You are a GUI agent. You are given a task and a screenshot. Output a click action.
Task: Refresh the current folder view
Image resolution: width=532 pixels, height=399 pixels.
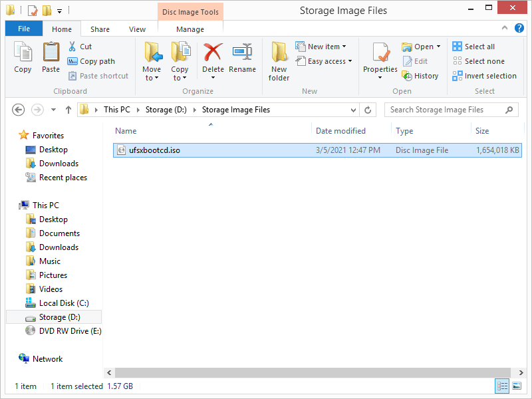tap(368, 110)
